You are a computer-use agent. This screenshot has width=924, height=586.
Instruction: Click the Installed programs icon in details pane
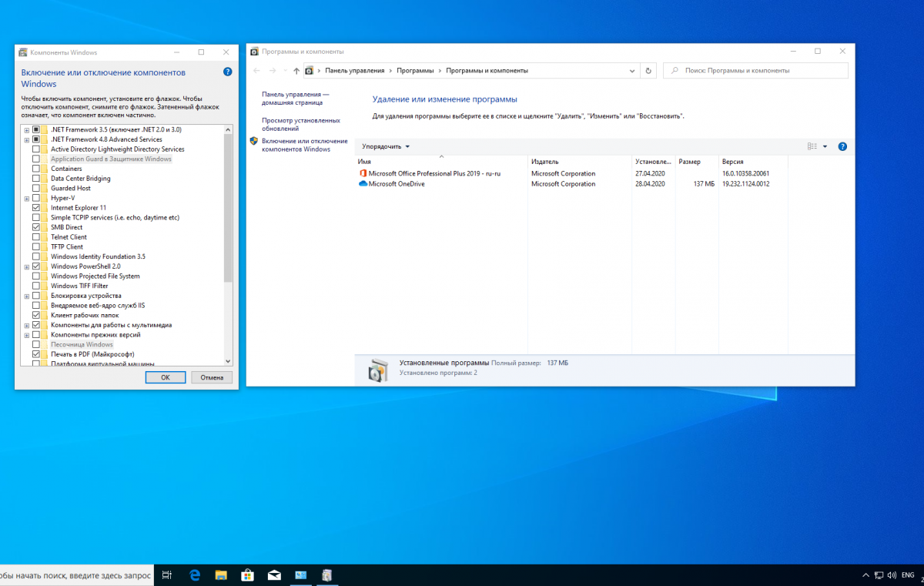coord(378,370)
